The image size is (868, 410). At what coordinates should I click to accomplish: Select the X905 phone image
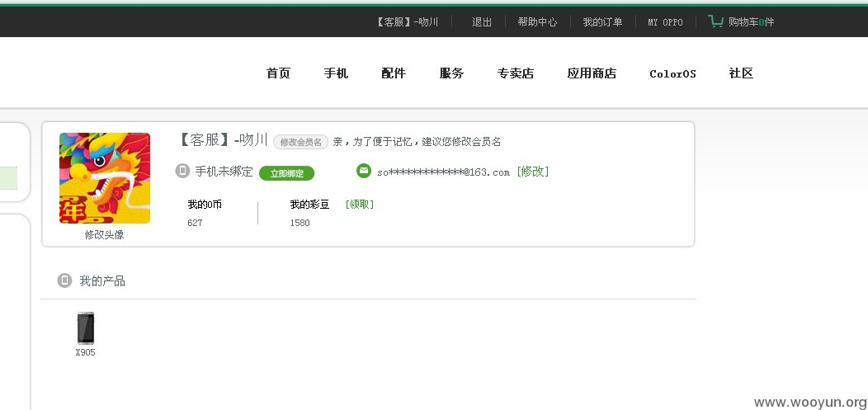coord(85,328)
